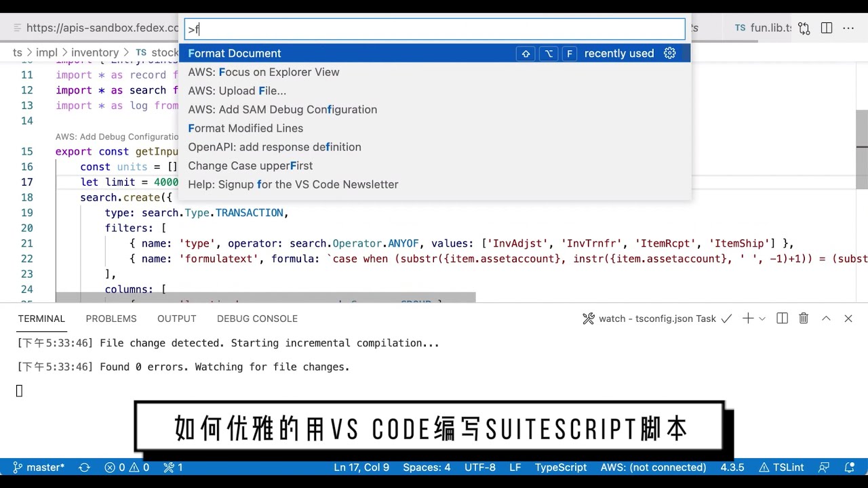
Task: Synchronize changes using the sync icon
Action: click(x=85, y=467)
